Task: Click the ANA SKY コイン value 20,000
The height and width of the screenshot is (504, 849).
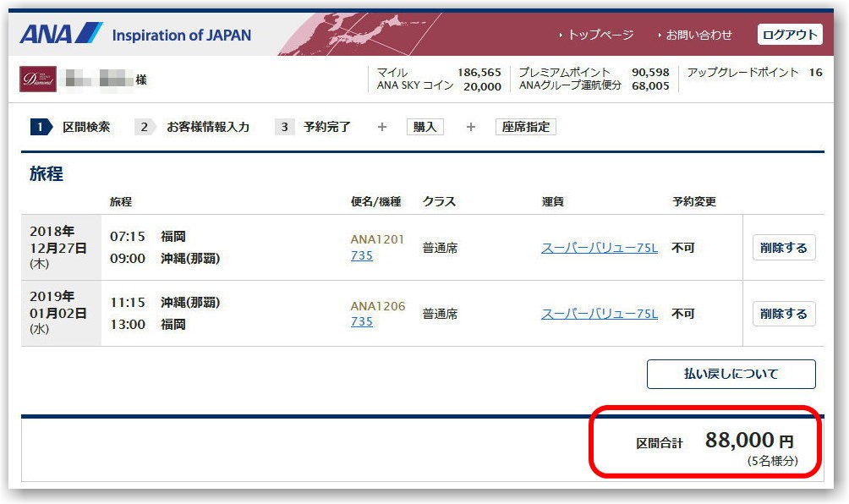Action: point(483,86)
